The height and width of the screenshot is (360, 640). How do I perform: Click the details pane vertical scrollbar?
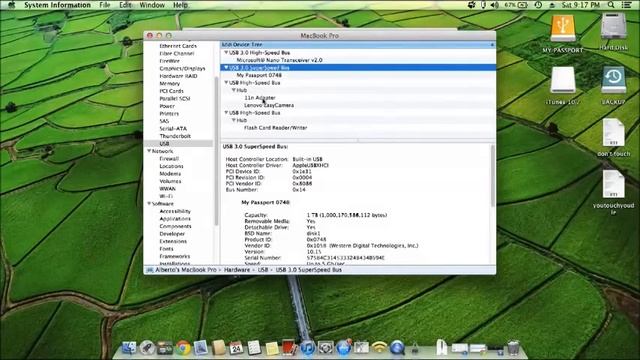click(x=493, y=176)
